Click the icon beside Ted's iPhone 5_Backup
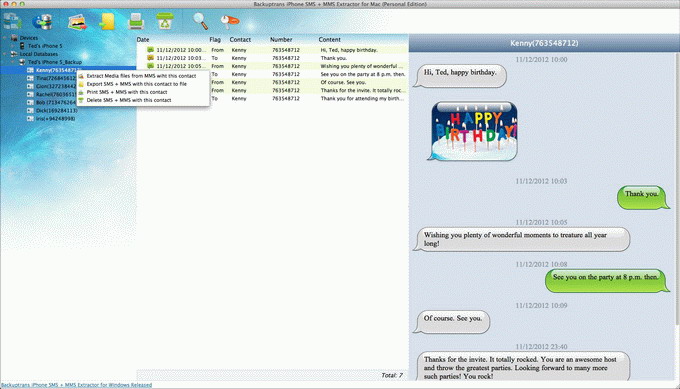This screenshot has width=680, height=389. [x=22, y=62]
